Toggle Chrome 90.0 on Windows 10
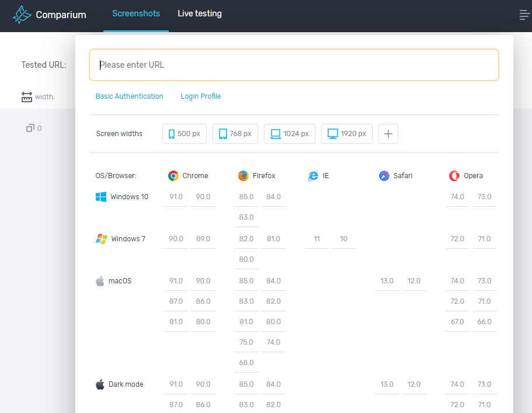This screenshot has width=532, height=413. point(203,197)
